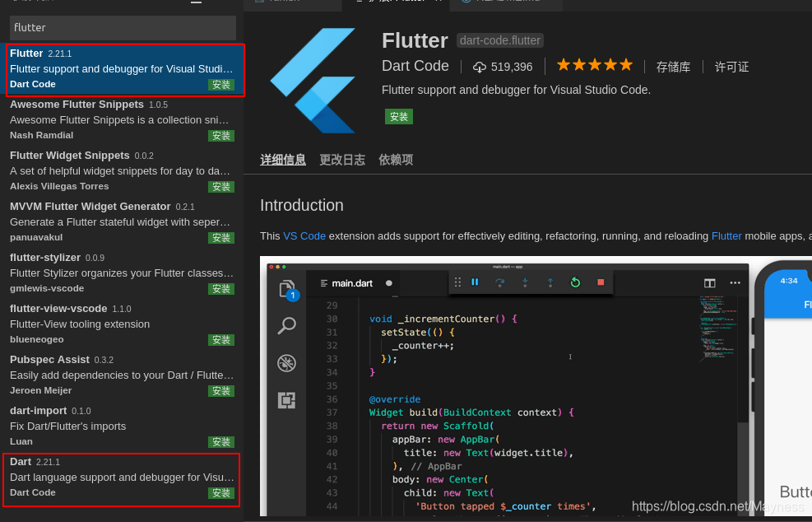Screen dimensions: 812x522
Task: Open the 许可证 license link
Action: point(731,67)
